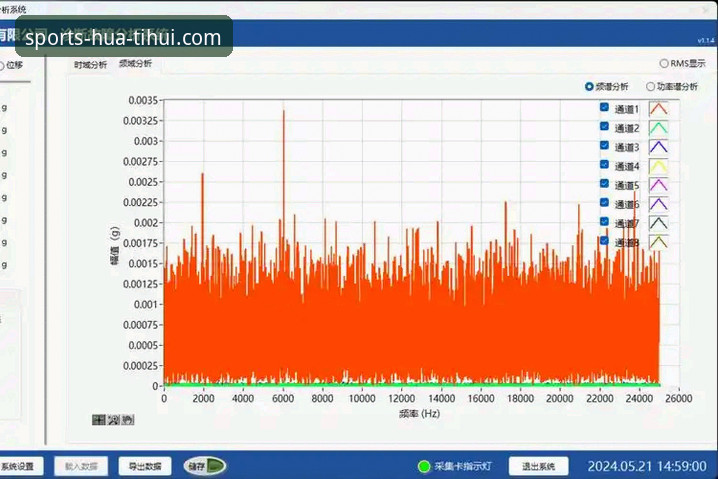Open 通道1 red plot style icon
The width and height of the screenshot is (718, 479).
click(x=658, y=109)
